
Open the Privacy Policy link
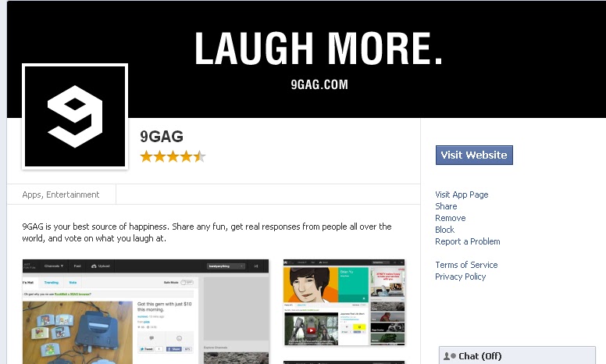[x=460, y=277]
